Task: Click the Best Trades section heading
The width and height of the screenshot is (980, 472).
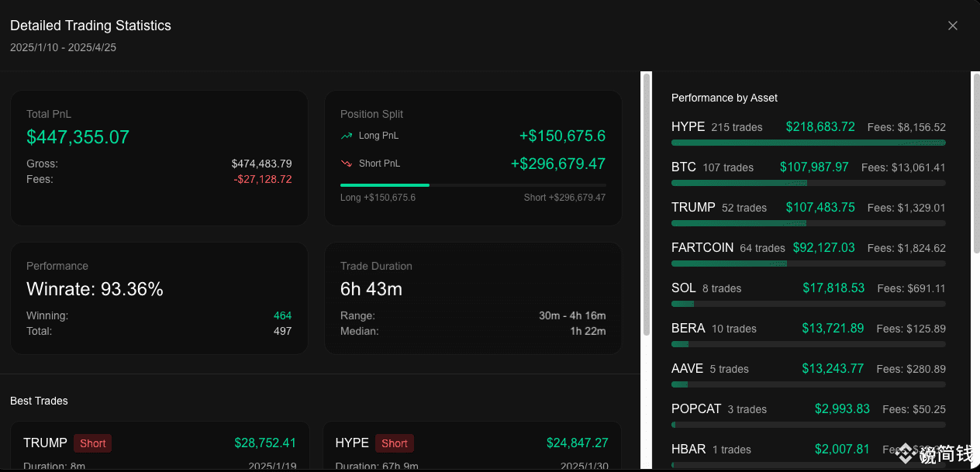Action: point(39,401)
